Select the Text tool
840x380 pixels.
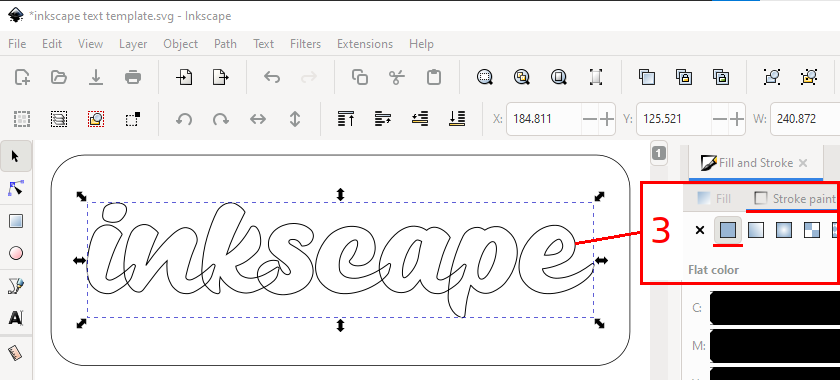(16, 318)
